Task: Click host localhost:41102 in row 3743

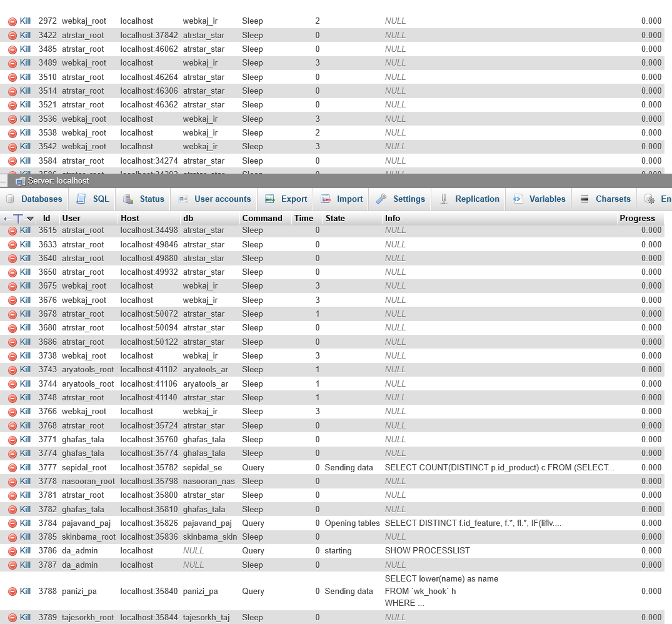Action: coord(149,369)
